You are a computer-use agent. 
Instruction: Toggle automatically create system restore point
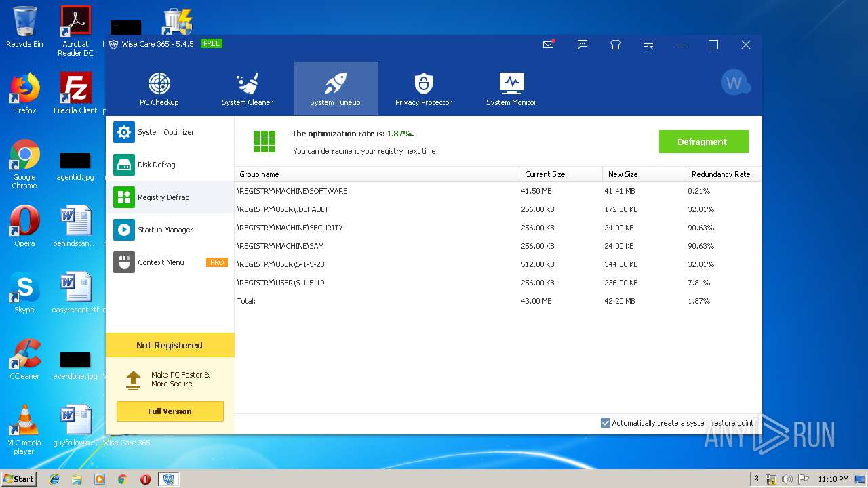pyautogui.click(x=606, y=423)
